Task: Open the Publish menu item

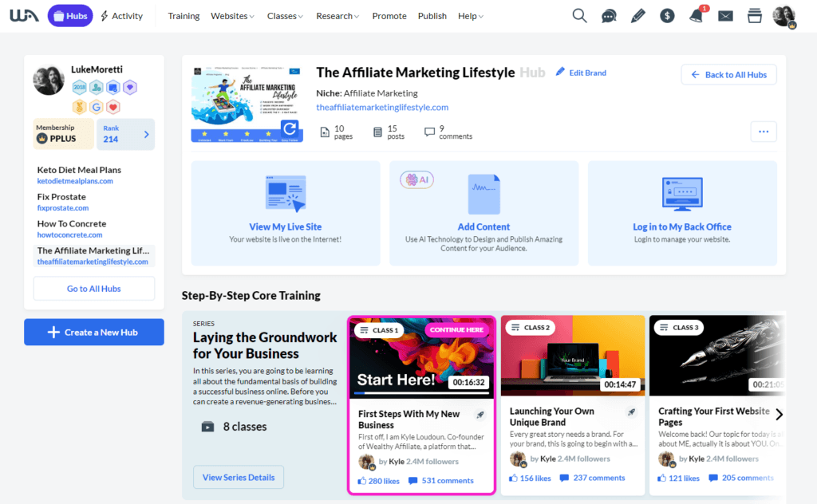Action: pyautogui.click(x=432, y=16)
